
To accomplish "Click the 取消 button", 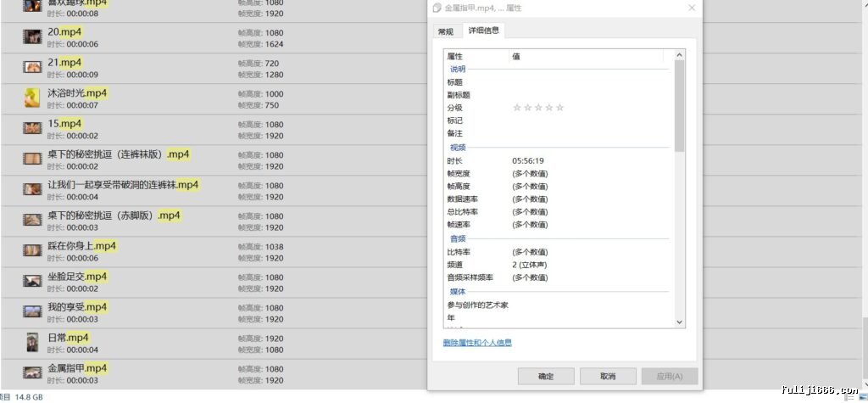I will (608, 377).
